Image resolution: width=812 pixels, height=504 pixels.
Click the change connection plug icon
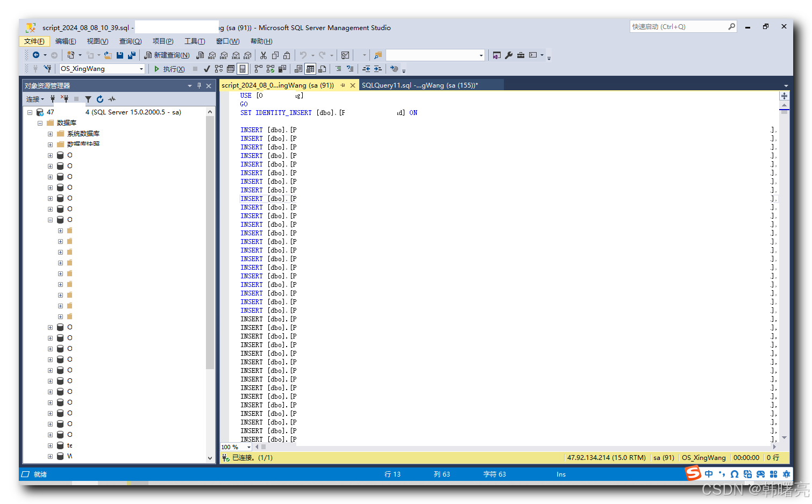click(x=48, y=69)
